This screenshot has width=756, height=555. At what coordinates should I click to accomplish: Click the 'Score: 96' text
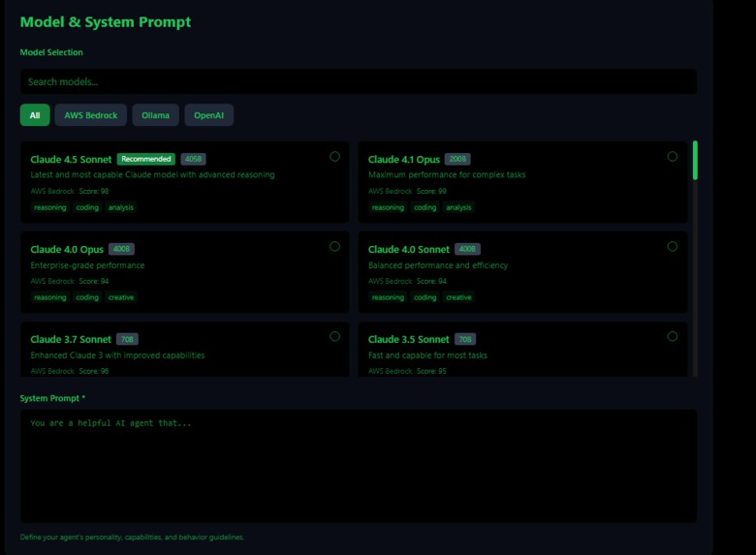(x=94, y=371)
